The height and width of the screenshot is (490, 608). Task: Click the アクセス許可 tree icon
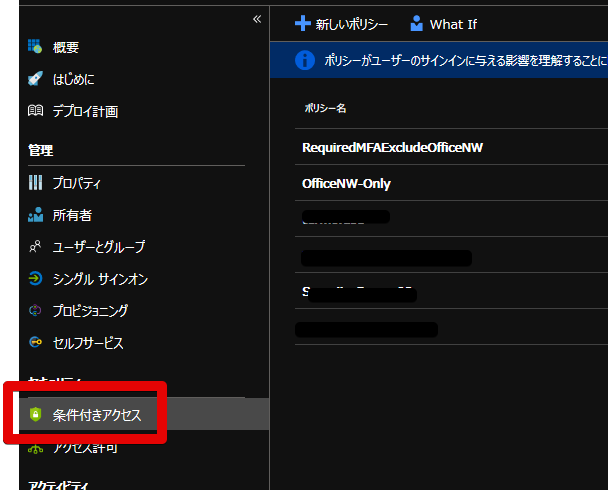point(35,449)
